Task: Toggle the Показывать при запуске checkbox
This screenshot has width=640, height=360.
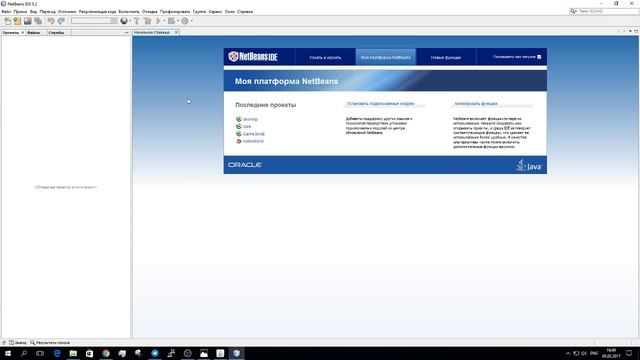Action: tap(539, 57)
